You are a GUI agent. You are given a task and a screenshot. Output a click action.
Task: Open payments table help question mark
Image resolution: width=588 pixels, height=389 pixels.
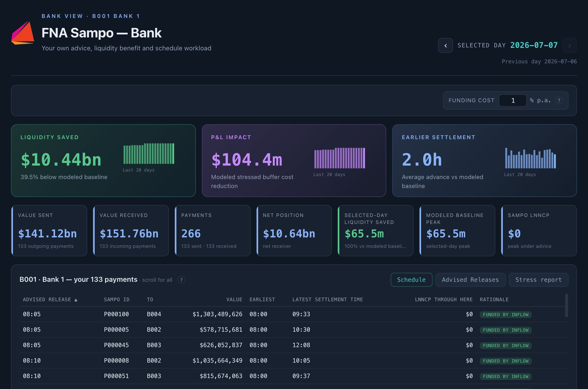click(181, 280)
